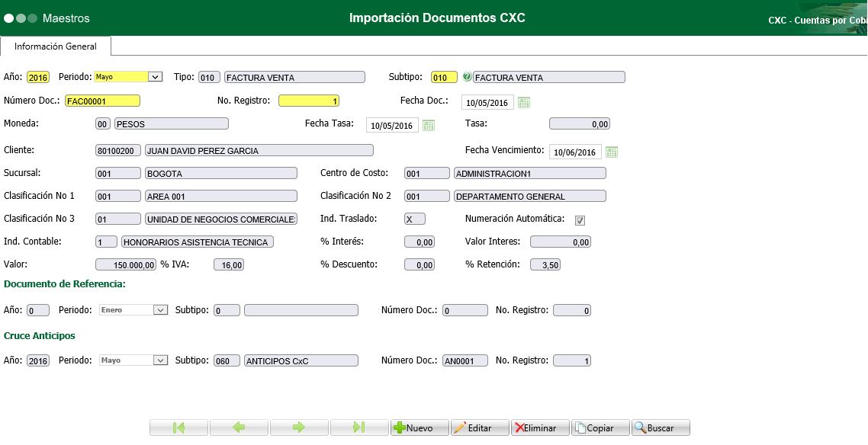Click the ANTICIPOS CxC subtipo field
This screenshot has height=445, width=868.
(301, 361)
